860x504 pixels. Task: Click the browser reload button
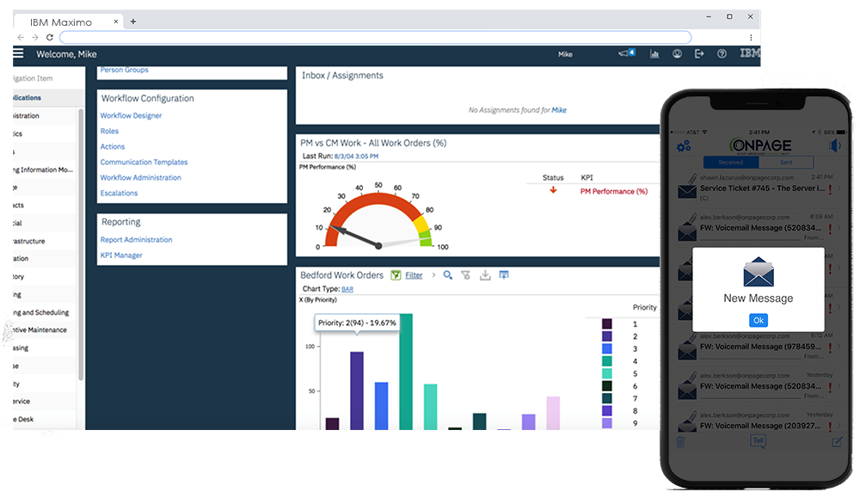(49, 37)
